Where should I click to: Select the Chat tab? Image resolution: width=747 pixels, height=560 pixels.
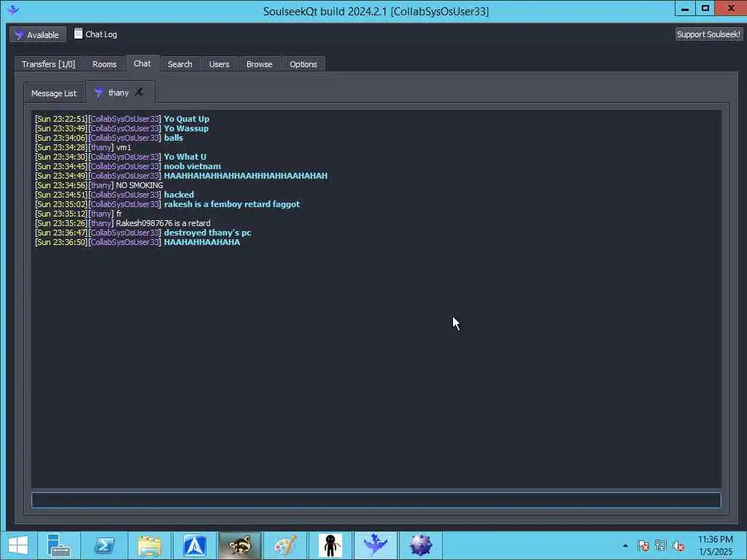pos(142,63)
